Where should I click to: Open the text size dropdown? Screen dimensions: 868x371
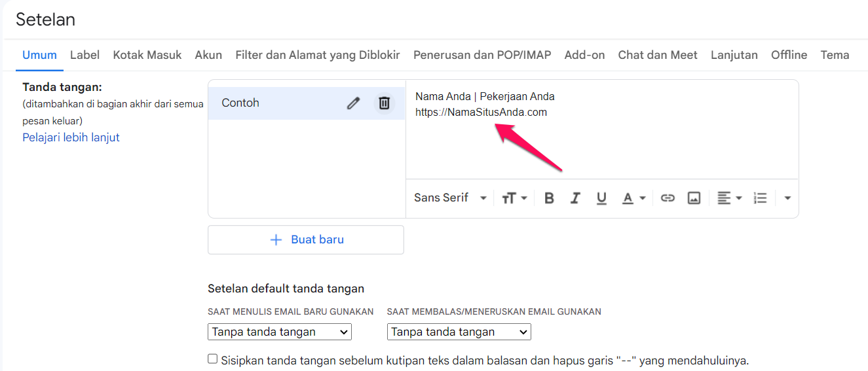pos(515,198)
